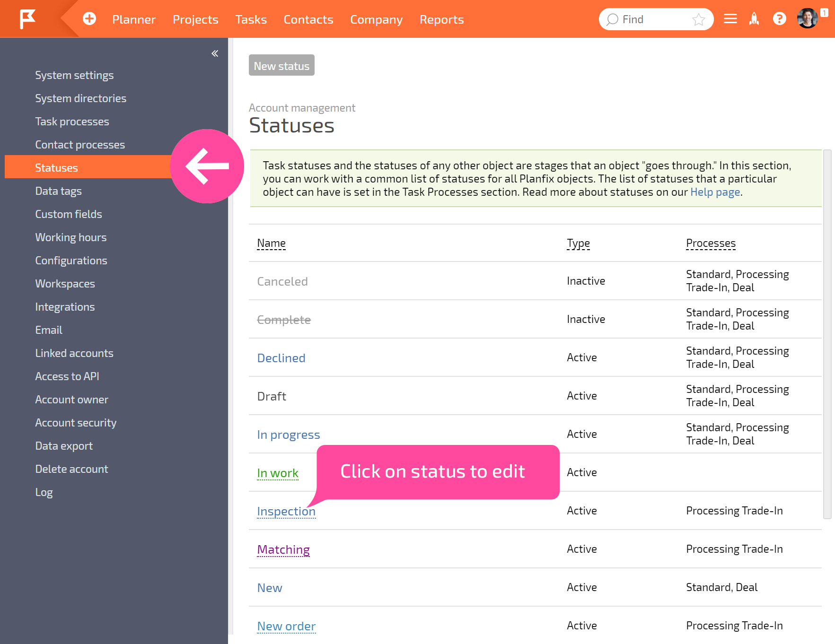
Task: Click the search magnifier icon
Action: tap(612, 19)
